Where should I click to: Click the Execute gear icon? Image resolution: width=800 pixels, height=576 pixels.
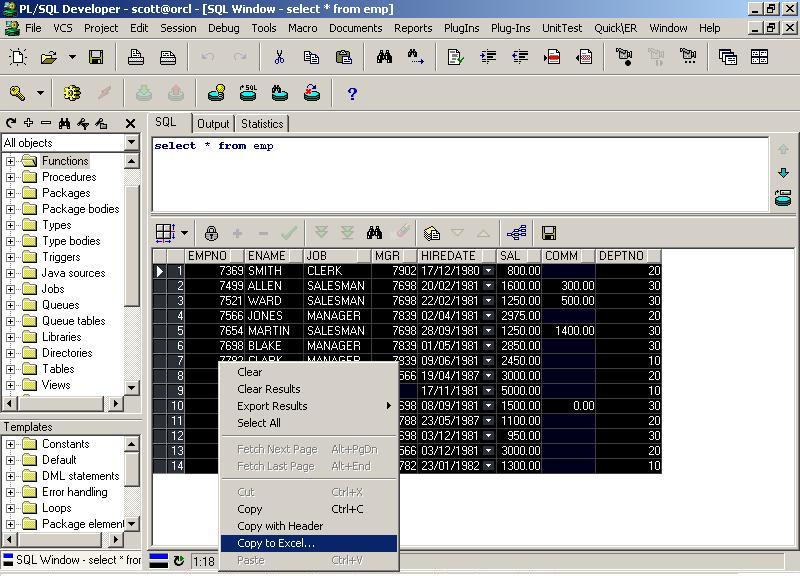tap(72, 94)
